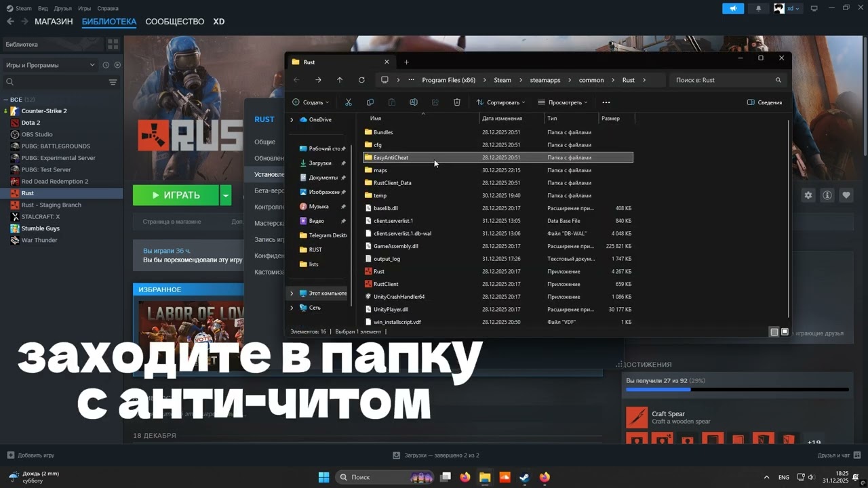Go back in Steam navigation
The image size is (868, 488).
(x=10, y=22)
